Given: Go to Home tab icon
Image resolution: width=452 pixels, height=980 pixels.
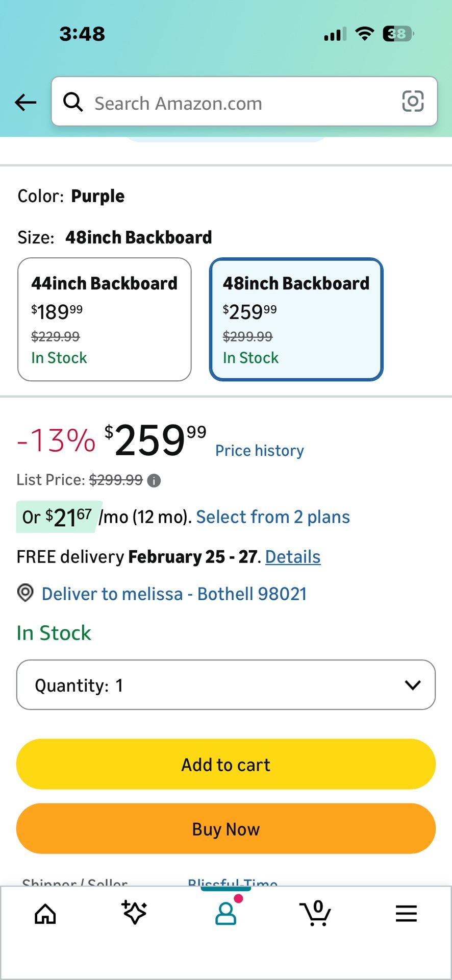Looking at the screenshot, I should [x=45, y=914].
